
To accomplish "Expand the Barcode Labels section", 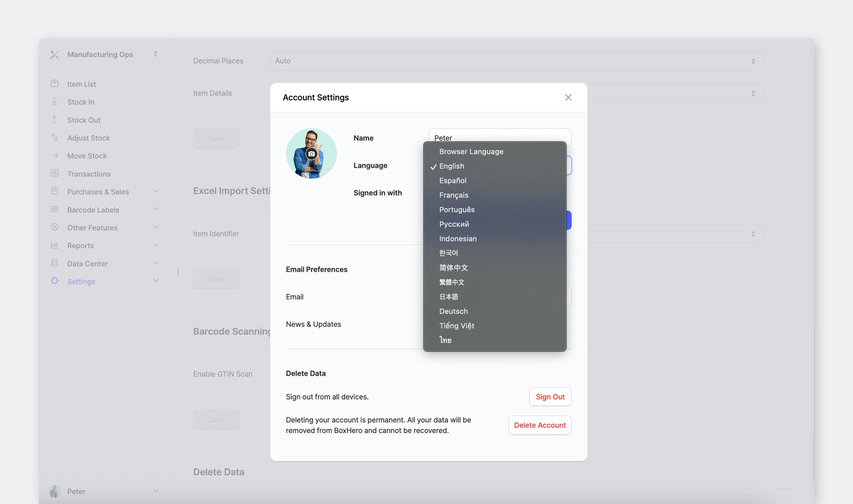I will tap(156, 209).
